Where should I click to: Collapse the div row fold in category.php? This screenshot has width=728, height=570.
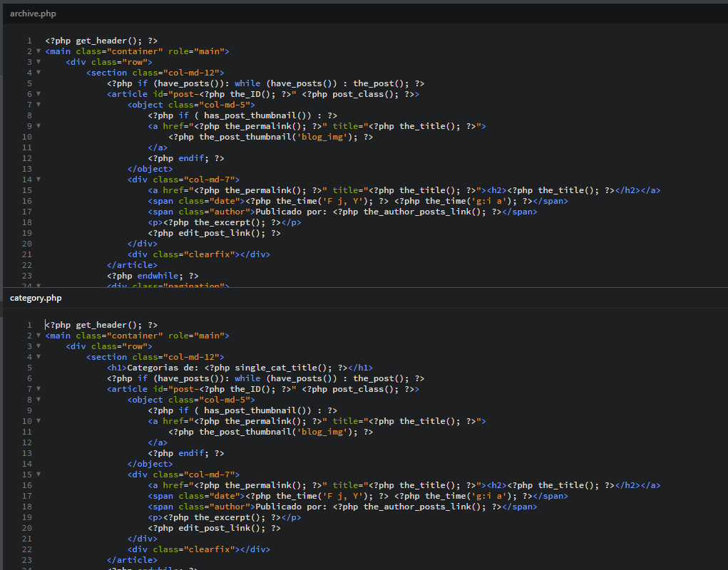39,346
